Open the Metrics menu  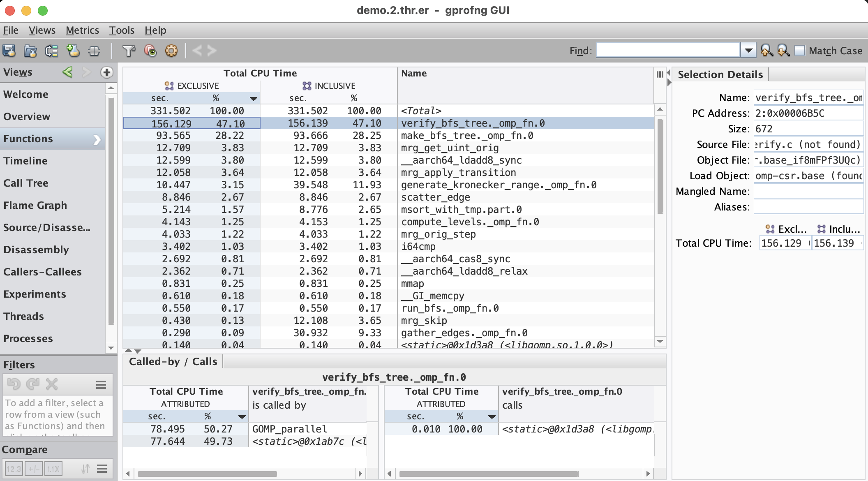tap(82, 30)
